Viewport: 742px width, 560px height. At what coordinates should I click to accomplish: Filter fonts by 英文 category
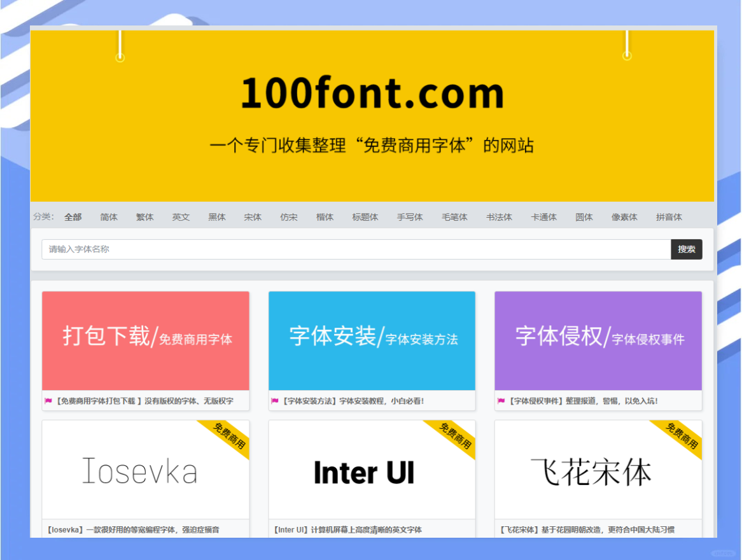pyautogui.click(x=181, y=217)
